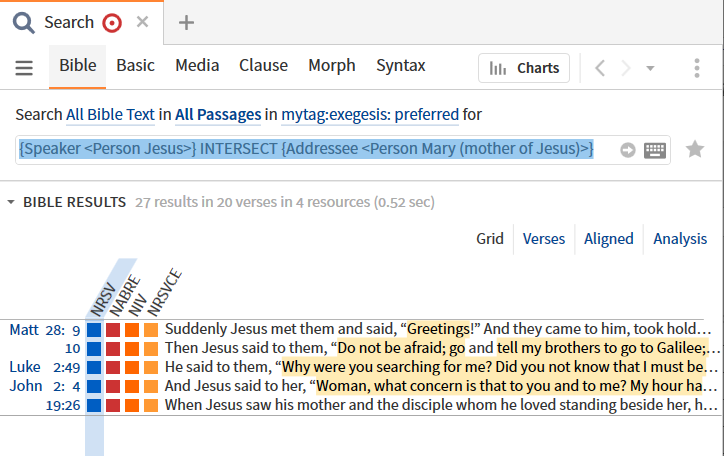Click red NABRE square for John 19:26
Screen dimensions: 724x456
(x=113, y=406)
